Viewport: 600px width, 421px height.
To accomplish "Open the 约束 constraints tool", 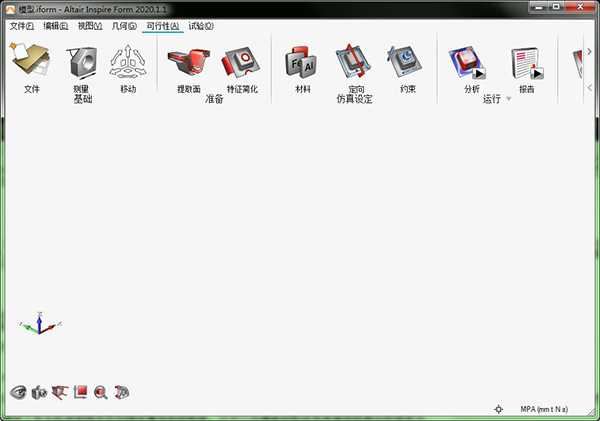I will pyautogui.click(x=404, y=62).
